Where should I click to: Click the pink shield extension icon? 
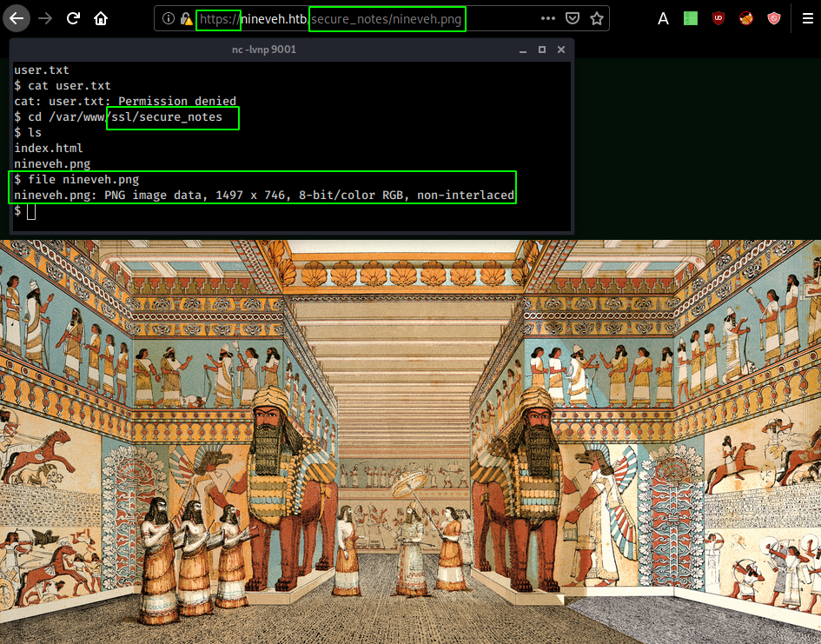point(774,19)
